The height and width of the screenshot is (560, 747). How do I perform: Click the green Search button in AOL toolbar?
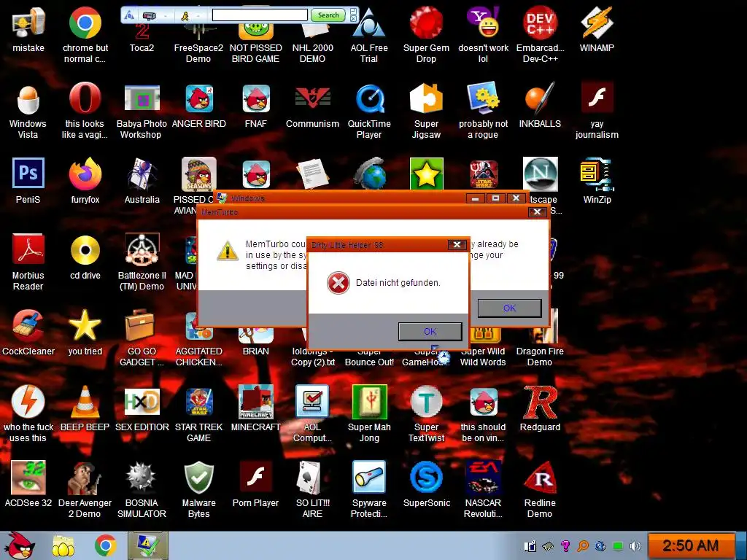(328, 15)
